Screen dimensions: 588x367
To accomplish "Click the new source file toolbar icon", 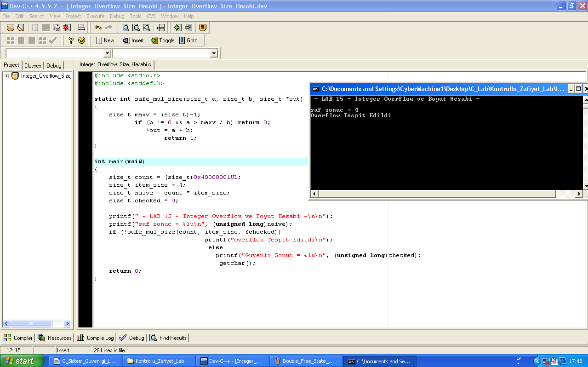I will pyautogui.click(x=35, y=28).
